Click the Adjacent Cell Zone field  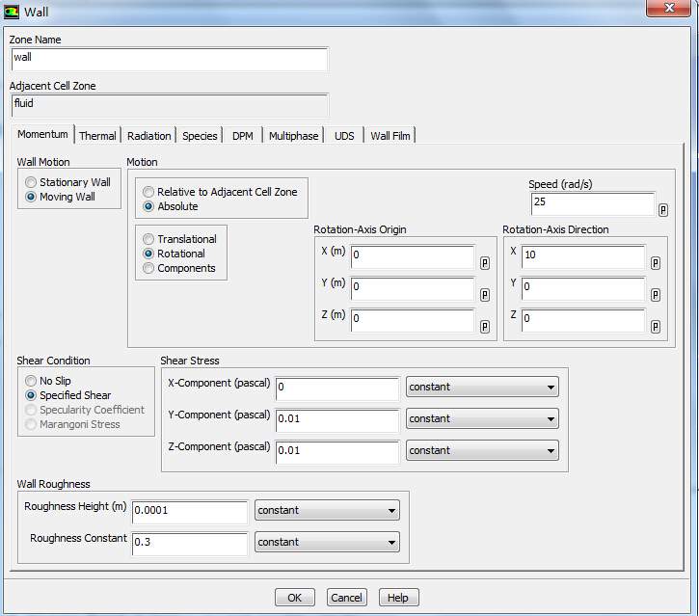170,106
